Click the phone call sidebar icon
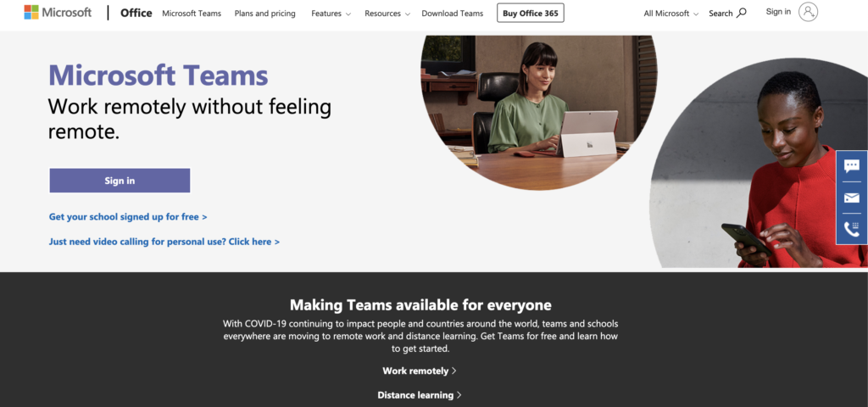Screen dimensions: 868x407 coord(851,229)
